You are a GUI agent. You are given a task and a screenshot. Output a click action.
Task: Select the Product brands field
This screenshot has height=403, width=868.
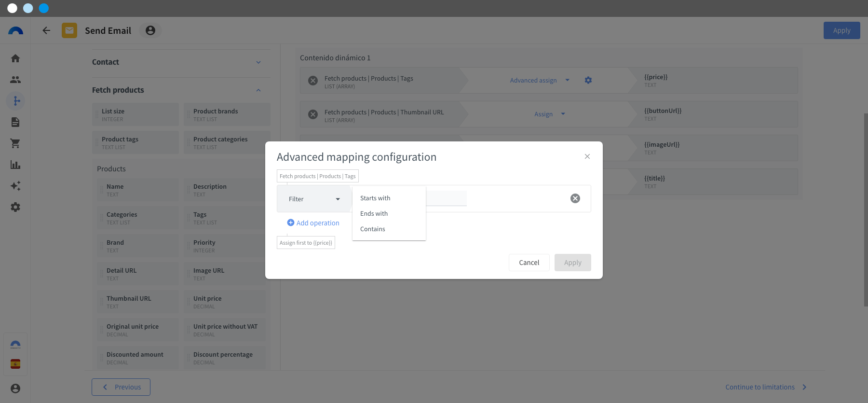coord(227,114)
